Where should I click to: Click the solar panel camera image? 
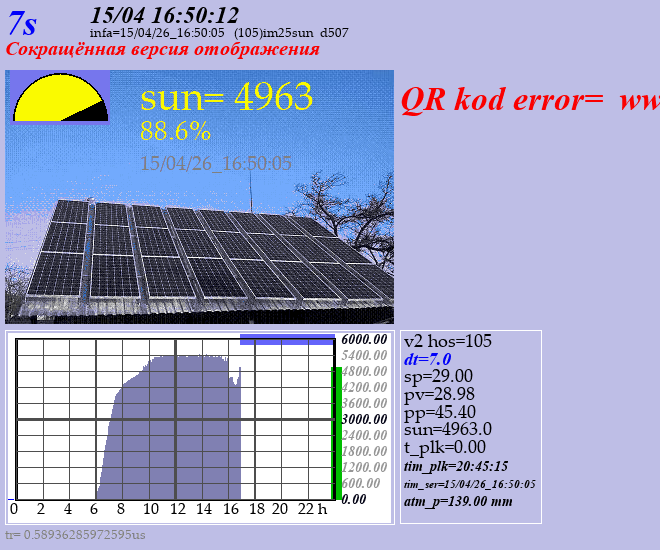click(200, 250)
